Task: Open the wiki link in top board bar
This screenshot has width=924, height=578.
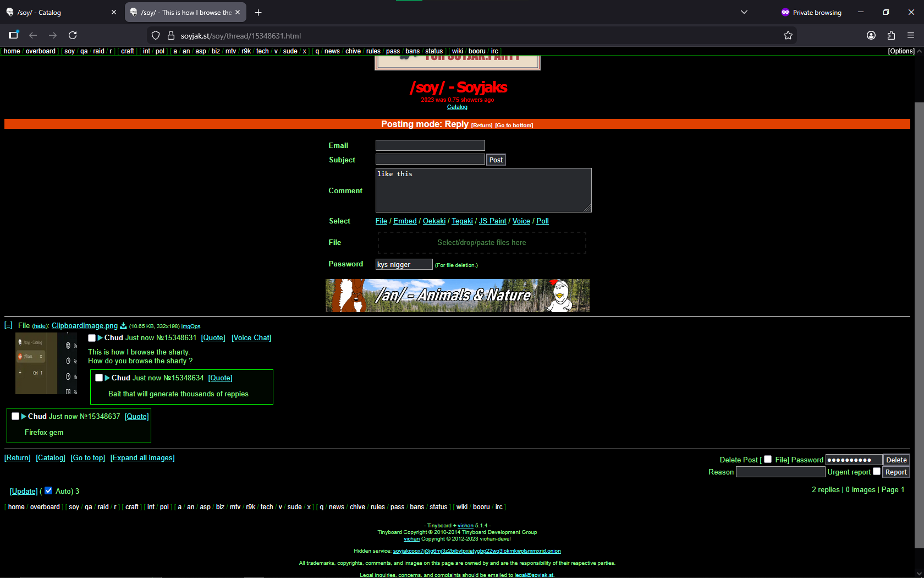Action: point(457,51)
